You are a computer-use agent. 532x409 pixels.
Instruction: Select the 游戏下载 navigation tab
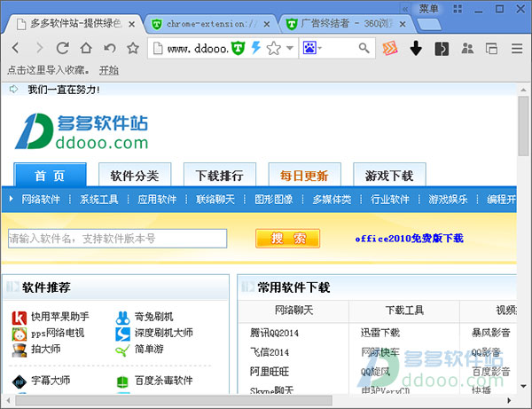[389, 175]
